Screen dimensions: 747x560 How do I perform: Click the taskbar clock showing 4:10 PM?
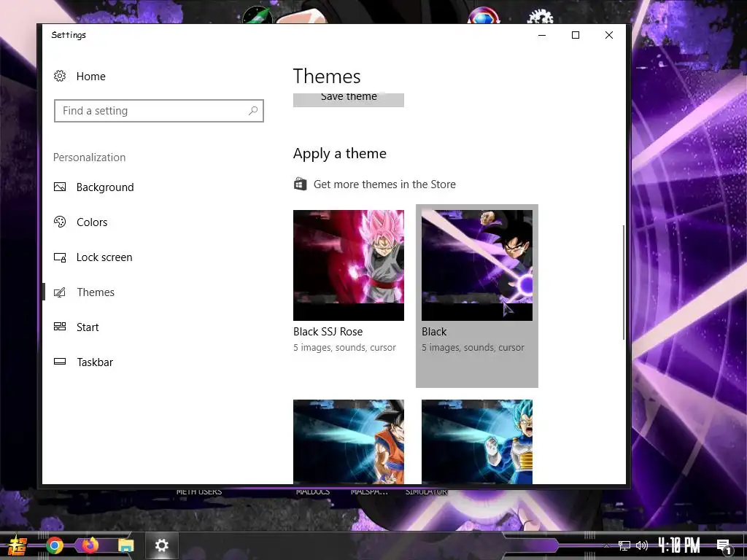pyautogui.click(x=679, y=545)
